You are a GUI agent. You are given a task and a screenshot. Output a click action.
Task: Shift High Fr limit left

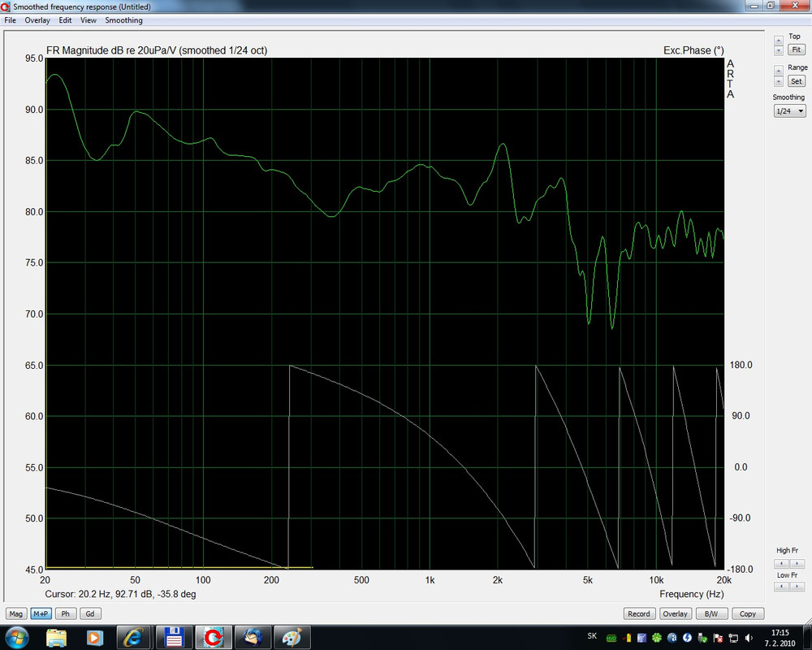tap(781, 563)
